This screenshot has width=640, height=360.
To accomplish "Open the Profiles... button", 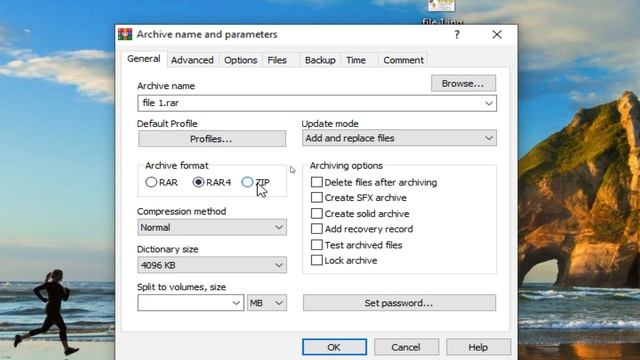I will [212, 139].
